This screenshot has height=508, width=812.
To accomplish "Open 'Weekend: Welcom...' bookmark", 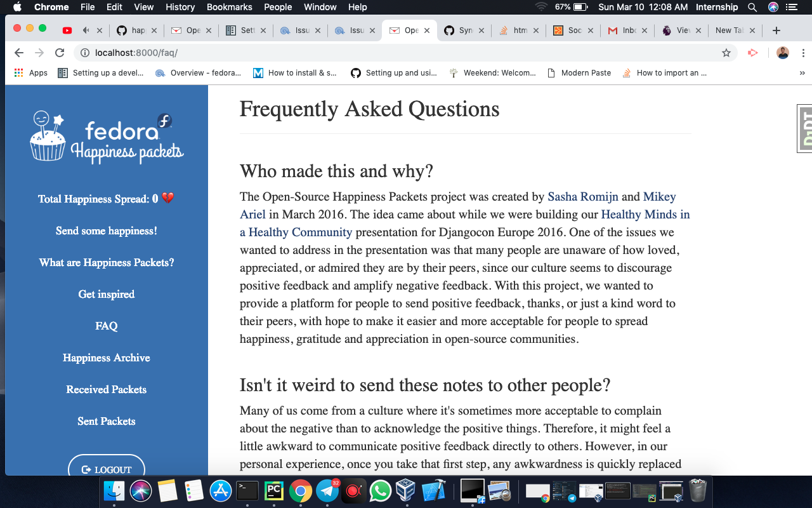I will point(492,73).
